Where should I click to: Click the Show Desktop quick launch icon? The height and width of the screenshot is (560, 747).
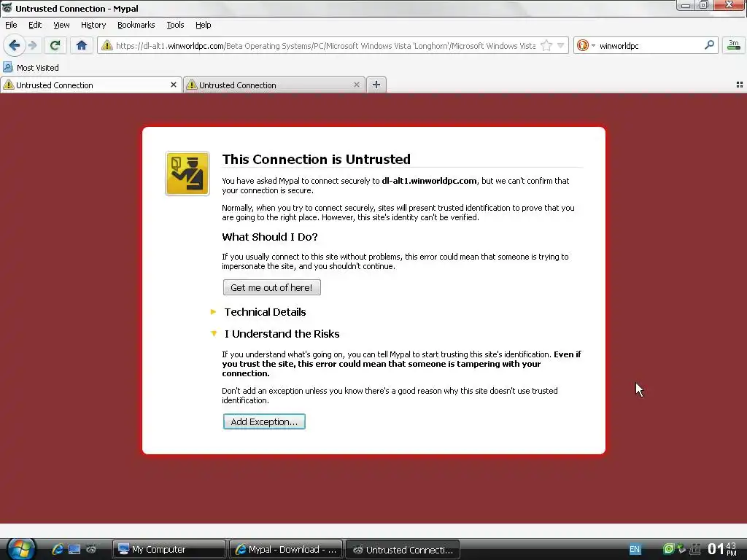click(74, 549)
